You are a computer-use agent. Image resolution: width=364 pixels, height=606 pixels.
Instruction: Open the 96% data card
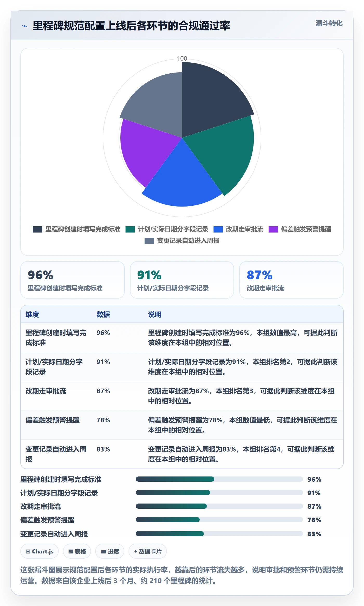point(73,280)
